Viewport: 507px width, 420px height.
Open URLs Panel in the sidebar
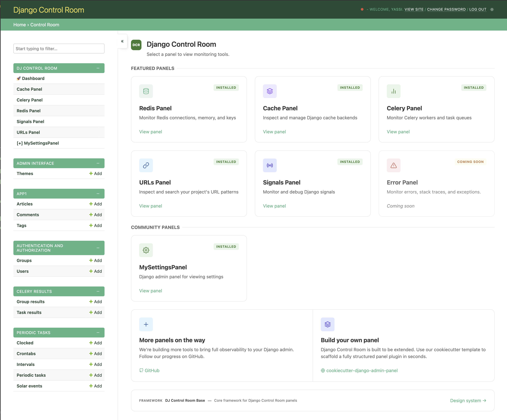(28, 132)
